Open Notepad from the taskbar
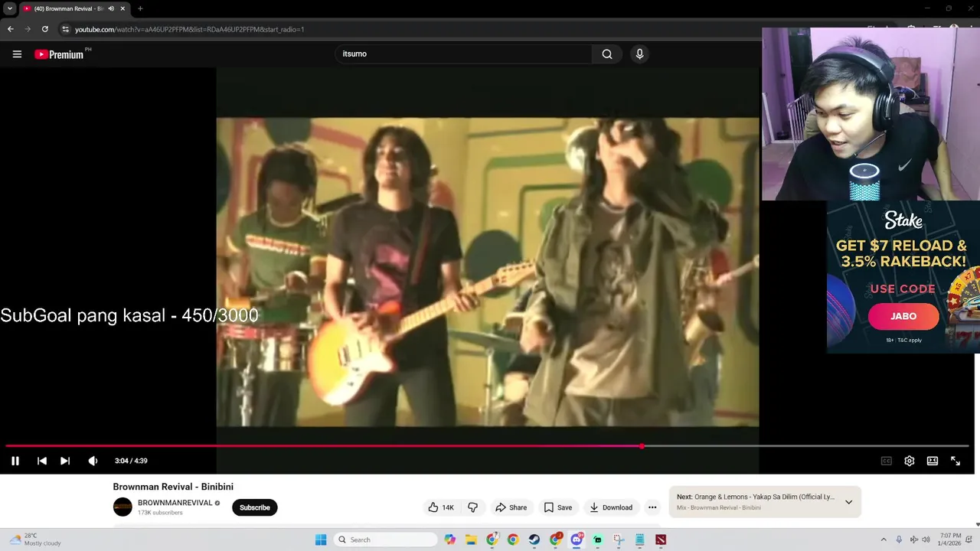980x551 pixels. (x=639, y=540)
